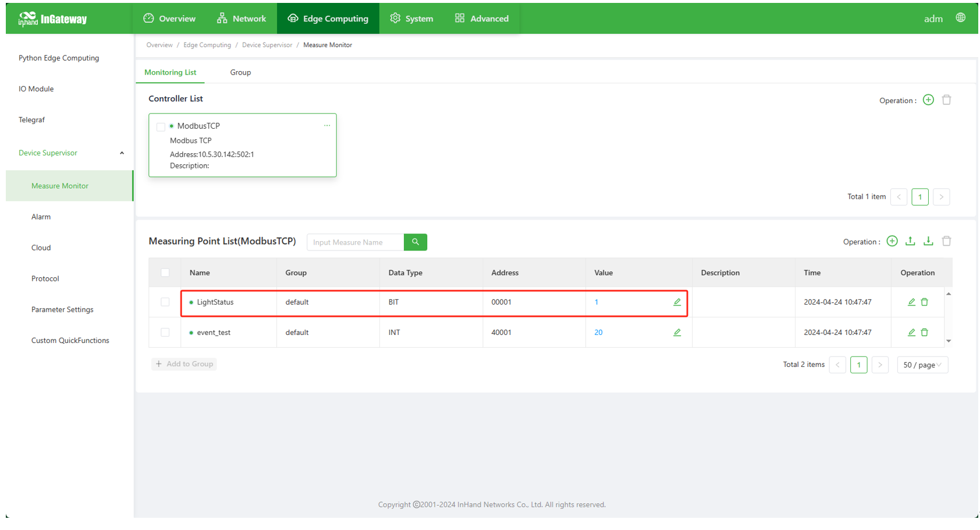Image resolution: width=980 pixels, height=530 pixels.
Task: Click the delete controller trash icon
Action: pyautogui.click(x=946, y=100)
